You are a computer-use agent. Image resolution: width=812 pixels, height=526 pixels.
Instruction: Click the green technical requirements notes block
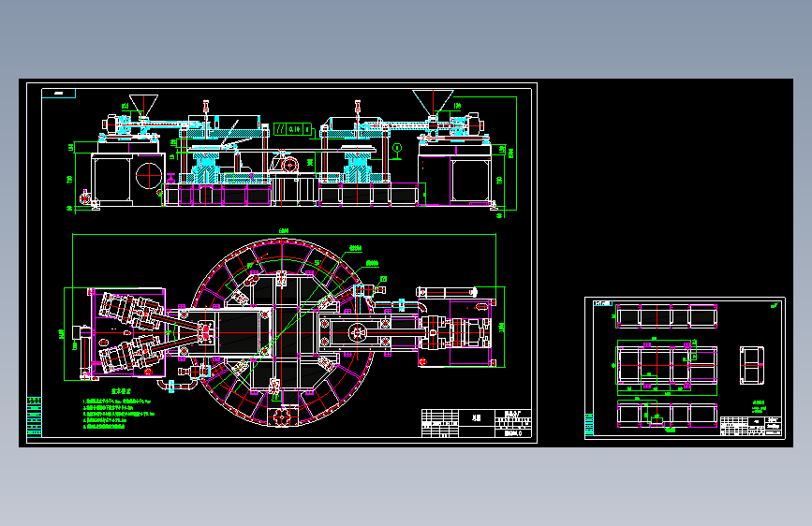click(x=119, y=410)
